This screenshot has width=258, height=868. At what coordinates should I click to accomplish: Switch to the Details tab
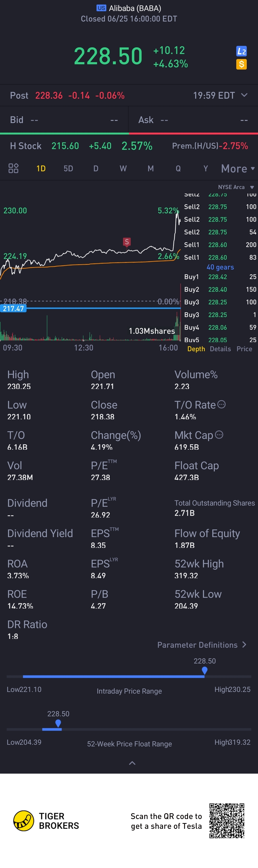220,349
